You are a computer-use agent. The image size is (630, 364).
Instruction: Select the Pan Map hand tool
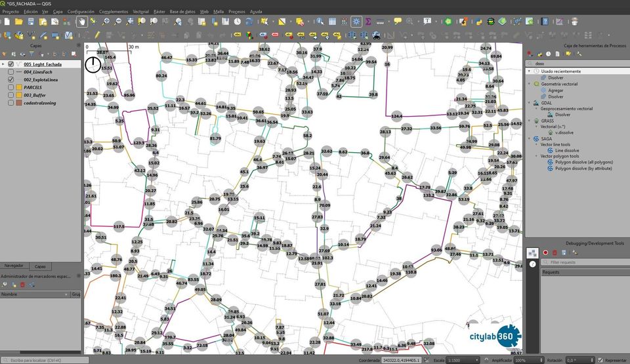pyautogui.click(x=81, y=22)
